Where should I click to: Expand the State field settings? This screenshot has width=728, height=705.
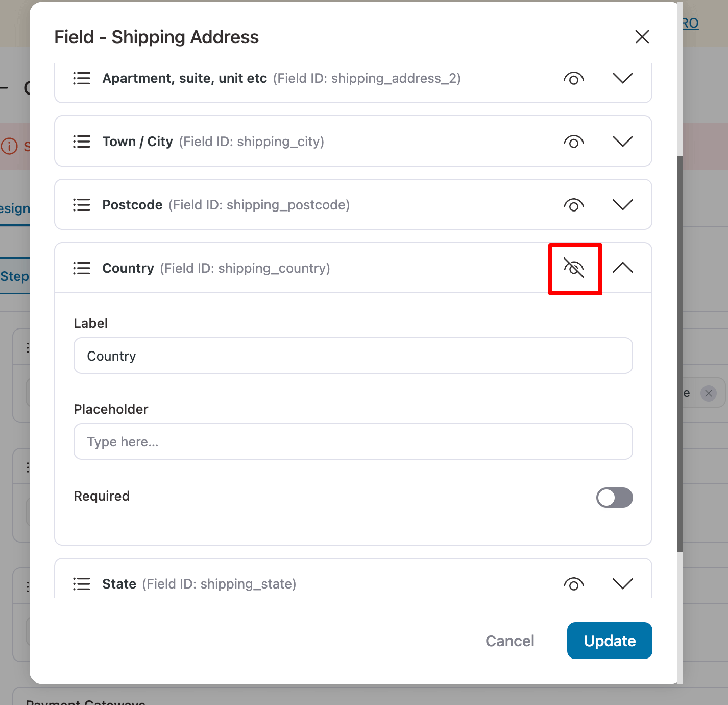[623, 584]
